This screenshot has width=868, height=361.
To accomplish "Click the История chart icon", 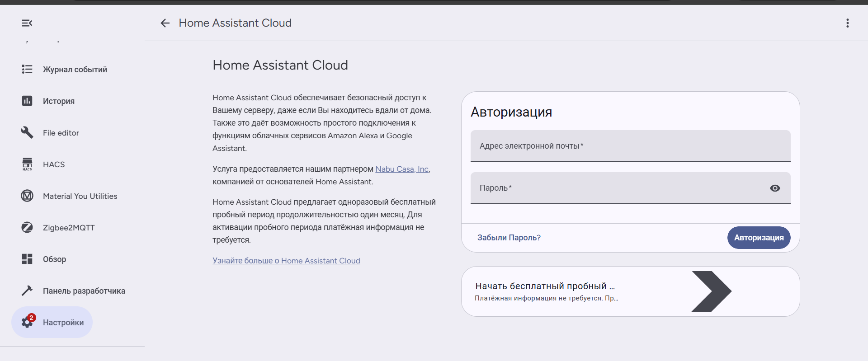I will [x=27, y=101].
